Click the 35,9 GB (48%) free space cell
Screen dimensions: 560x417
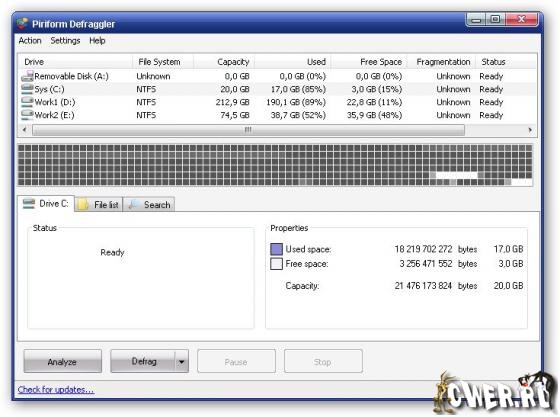pos(374,115)
